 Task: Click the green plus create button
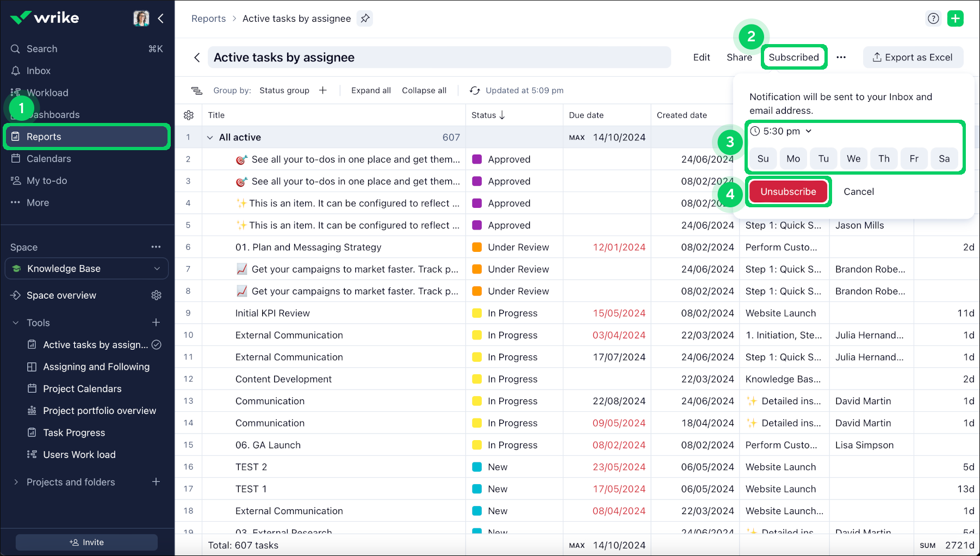pyautogui.click(x=955, y=18)
